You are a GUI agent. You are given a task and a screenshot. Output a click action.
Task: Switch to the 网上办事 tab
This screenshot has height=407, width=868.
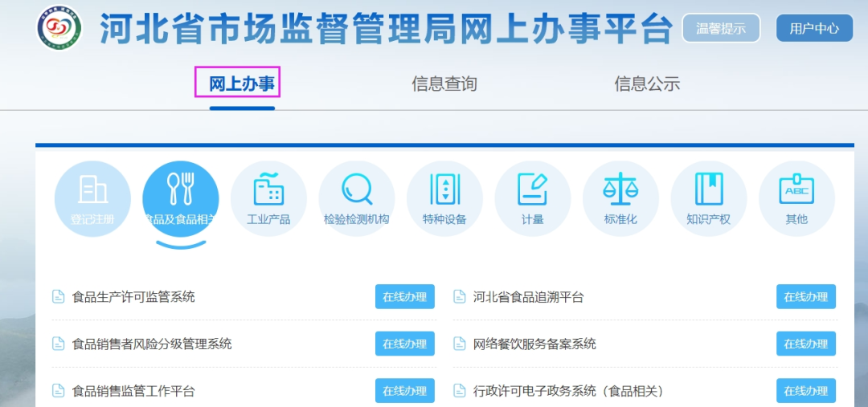click(x=242, y=83)
